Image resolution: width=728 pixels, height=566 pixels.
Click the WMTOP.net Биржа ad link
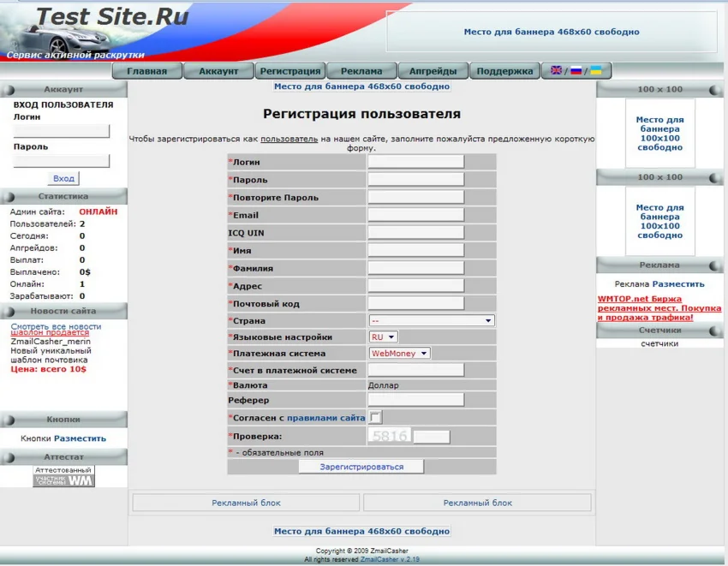coord(659,308)
